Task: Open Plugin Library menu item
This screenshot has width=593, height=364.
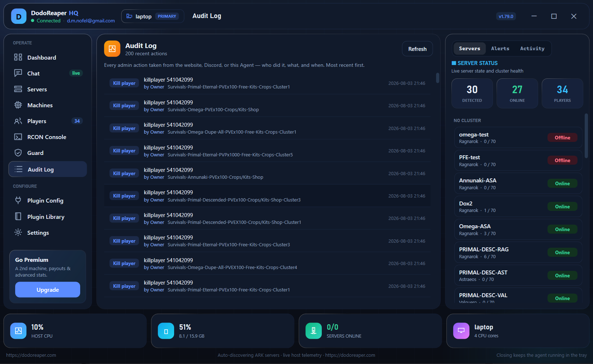Action: (x=48, y=217)
